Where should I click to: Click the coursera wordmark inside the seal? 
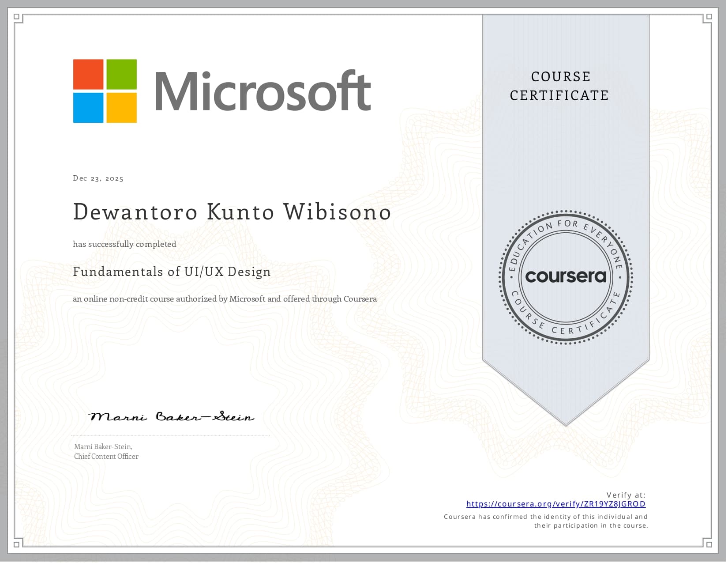coord(566,276)
